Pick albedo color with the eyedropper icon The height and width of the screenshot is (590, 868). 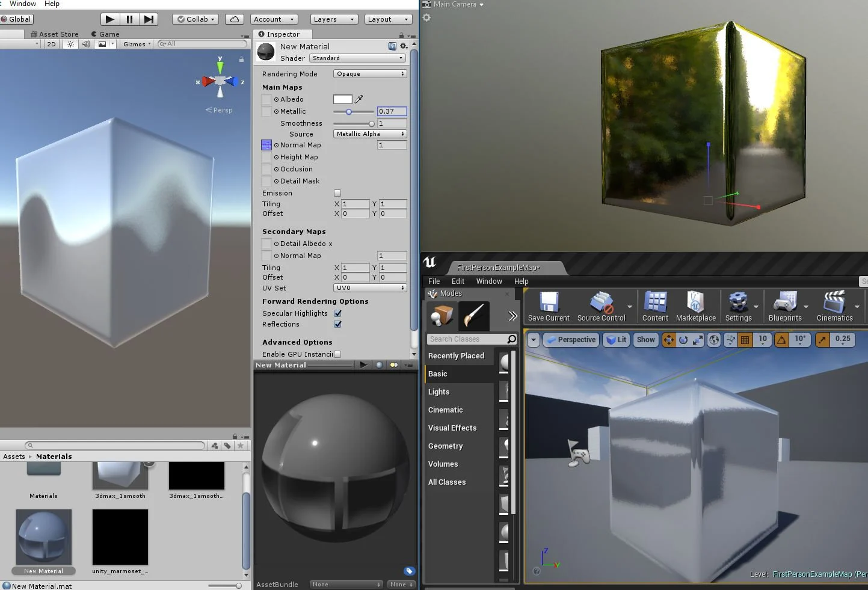click(x=359, y=99)
